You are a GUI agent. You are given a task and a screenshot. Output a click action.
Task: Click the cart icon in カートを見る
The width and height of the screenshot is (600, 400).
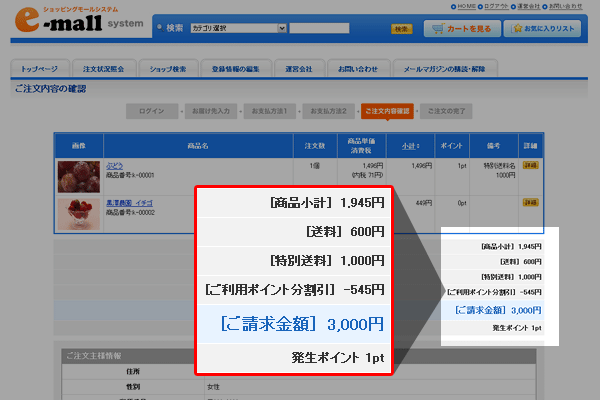click(x=437, y=29)
